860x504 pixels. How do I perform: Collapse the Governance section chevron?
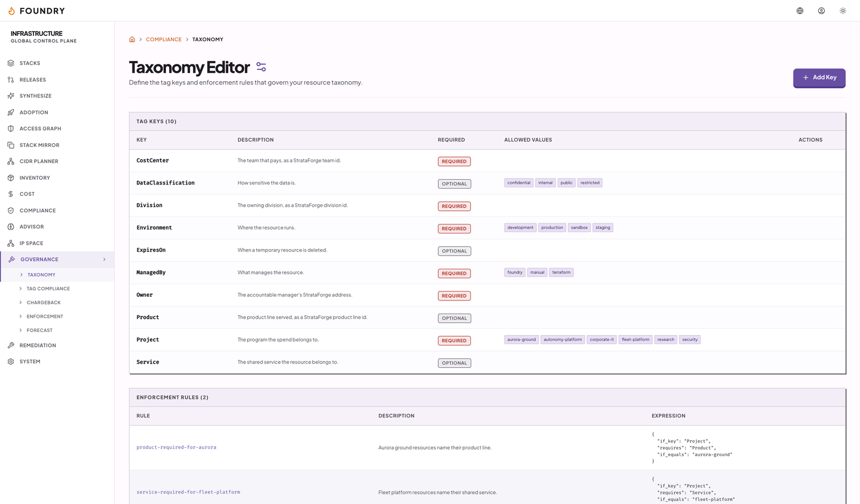105,259
